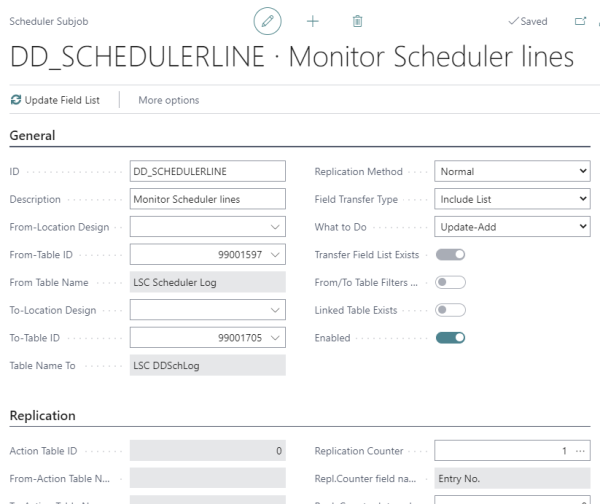Expand From-Table ID lookup chevron

275,254
